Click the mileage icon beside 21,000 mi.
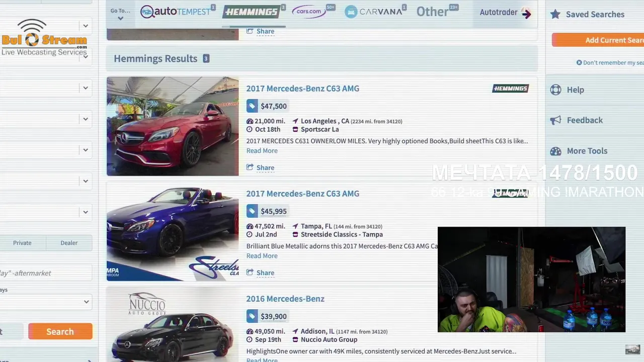 [x=250, y=121]
